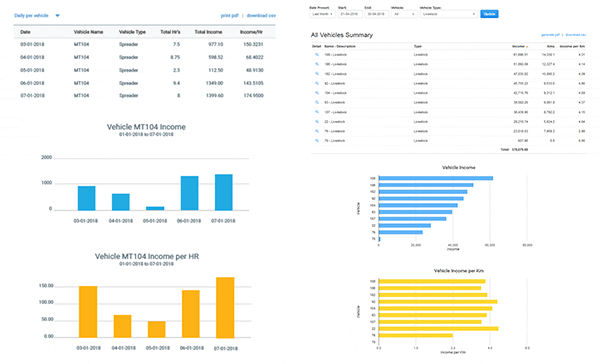Click 03-01-2018 orange income per HR bar
The width and height of the screenshot is (600, 364).
coord(88,312)
